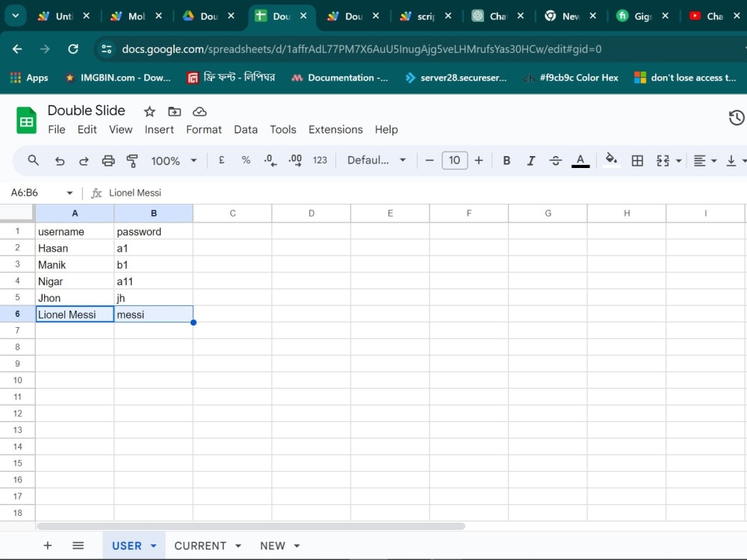The image size is (747, 560).
Task: Toggle italic formatting
Action: pyautogui.click(x=530, y=161)
